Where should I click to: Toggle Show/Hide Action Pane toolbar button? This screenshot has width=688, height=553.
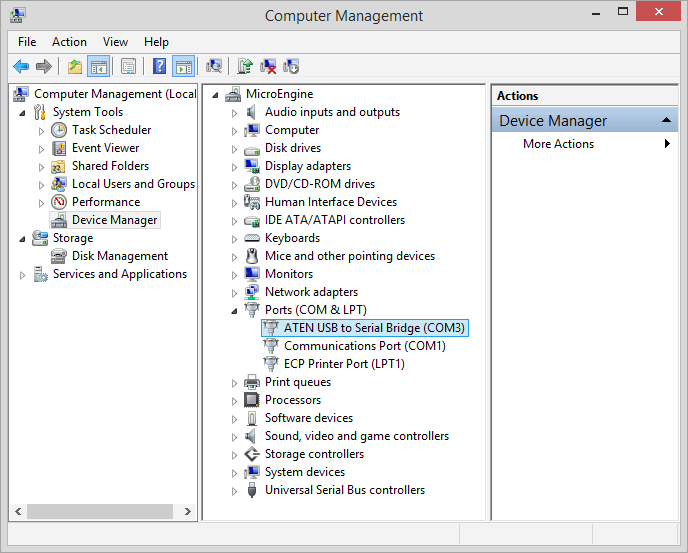coord(183,67)
